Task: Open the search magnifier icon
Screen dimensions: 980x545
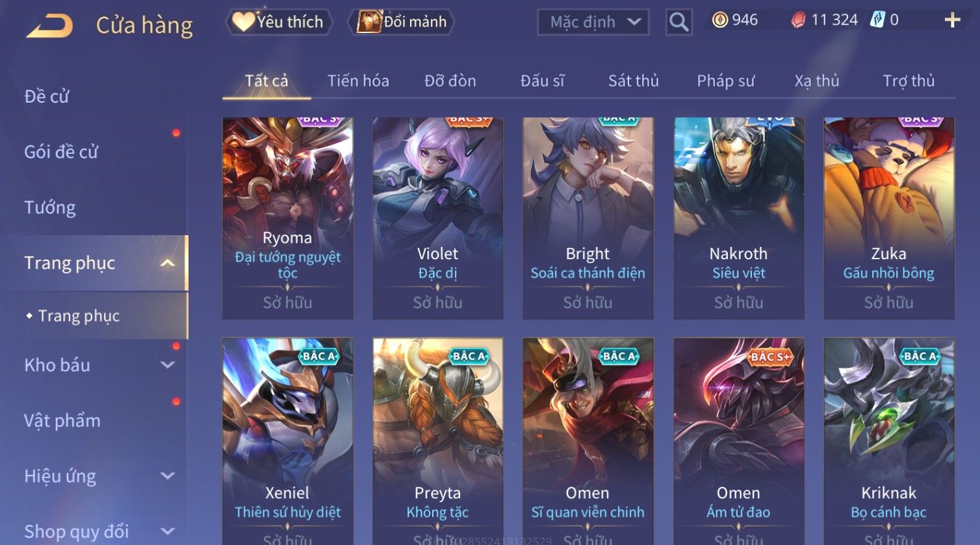Action: tap(679, 22)
